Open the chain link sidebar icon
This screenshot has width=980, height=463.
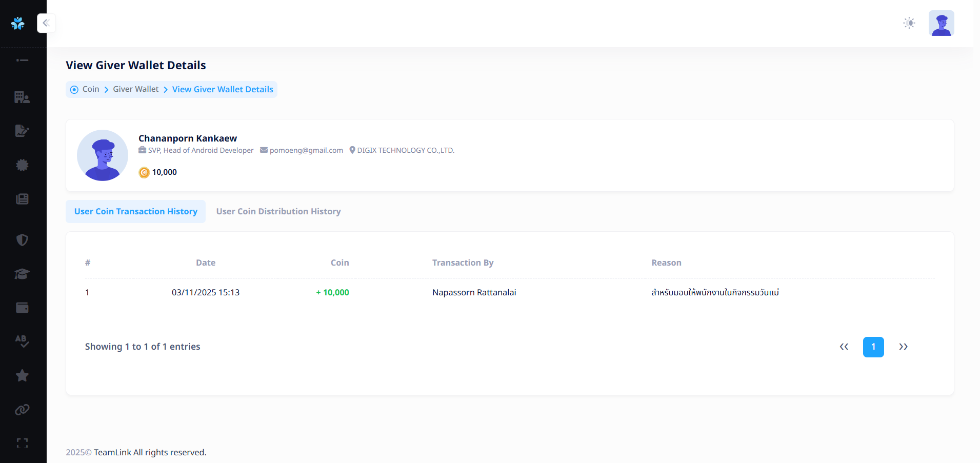tap(22, 410)
